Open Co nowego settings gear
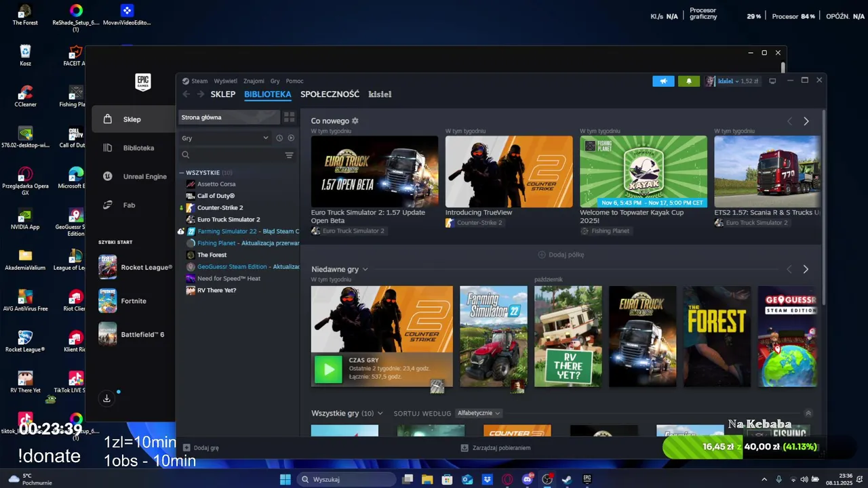This screenshot has height=488, width=868. [x=355, y=121]
